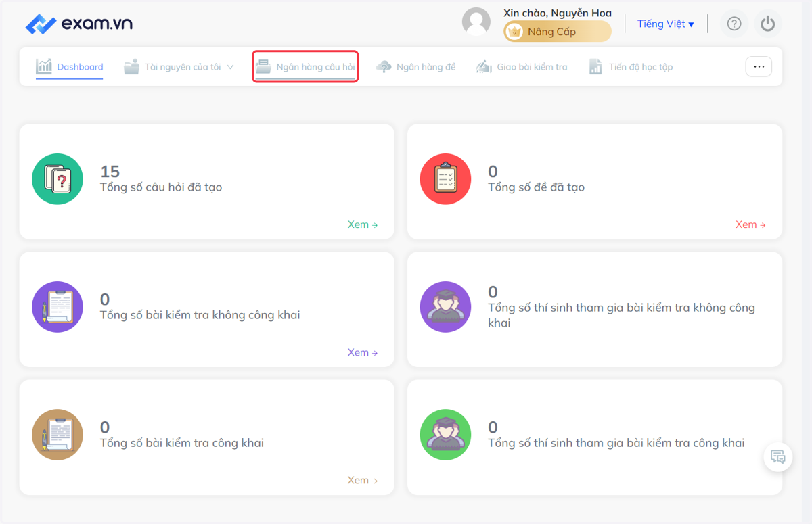Image resolution: width=812 pixels, height=524 pixels.
Task: Open the user avatar profile picture
Action: (x=476, y=22)
